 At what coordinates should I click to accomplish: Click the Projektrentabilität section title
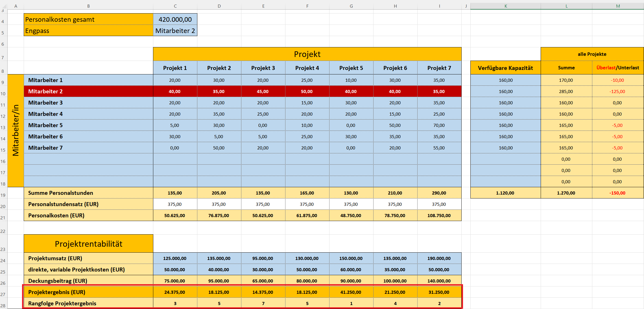click(88, 244)
